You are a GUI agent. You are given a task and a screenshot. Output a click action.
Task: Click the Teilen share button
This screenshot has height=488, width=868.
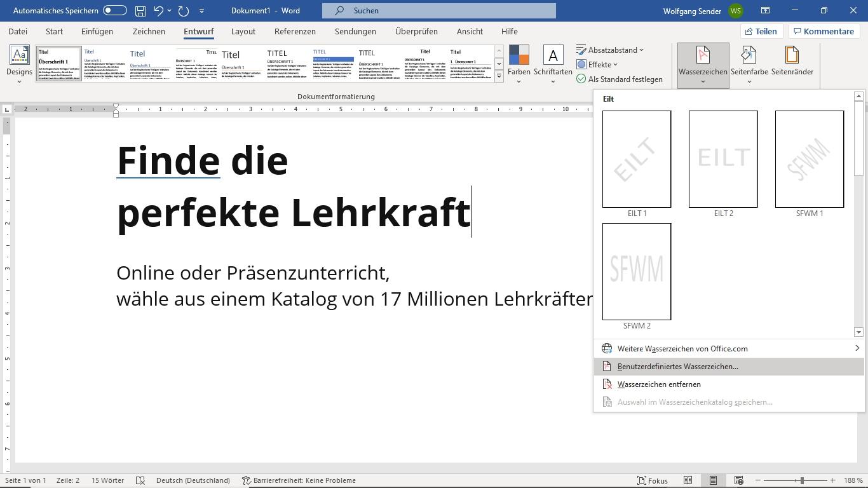click(x=761, y=31)
